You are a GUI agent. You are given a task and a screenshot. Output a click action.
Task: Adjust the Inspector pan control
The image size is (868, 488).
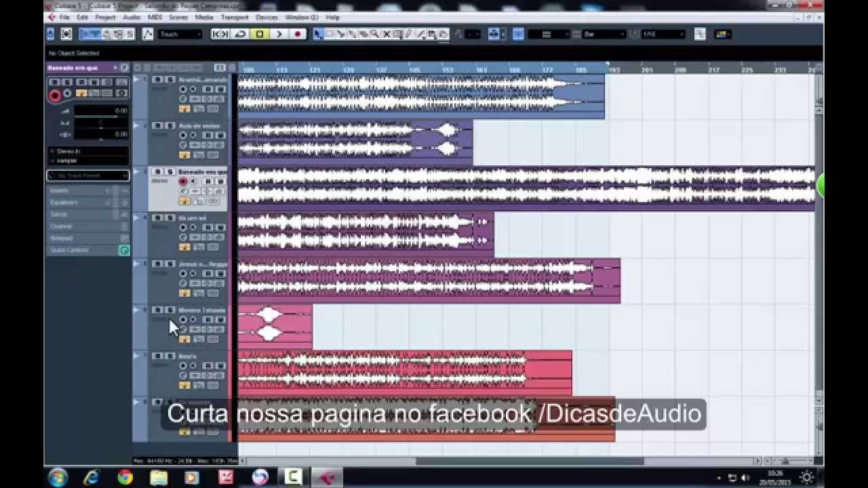point(100,123)
